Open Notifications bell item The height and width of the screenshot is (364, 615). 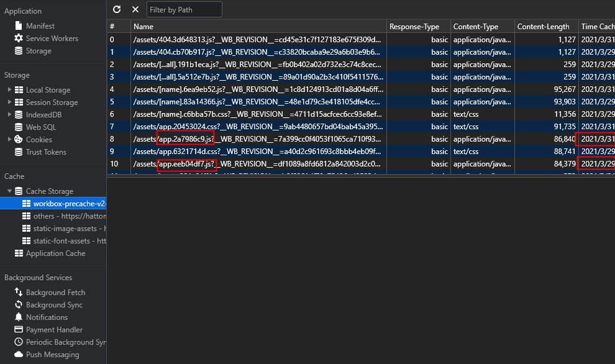pyautogui.click(x=47, y=317)
